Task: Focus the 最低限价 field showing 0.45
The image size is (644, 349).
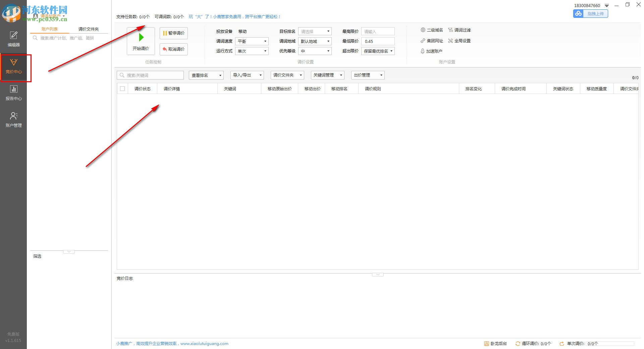Action: pos(378,41)
